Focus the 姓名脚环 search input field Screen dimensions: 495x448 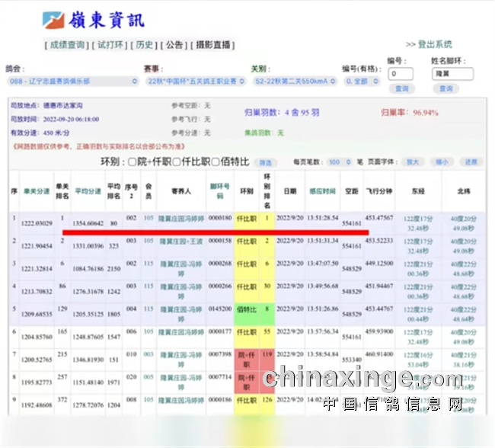point(452,74)
